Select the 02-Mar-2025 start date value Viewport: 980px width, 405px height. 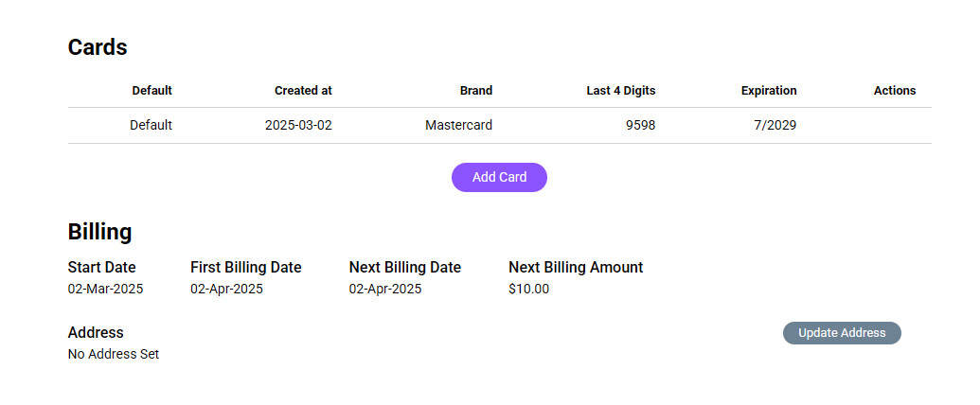pyautogui.click(x=106, y=290)
